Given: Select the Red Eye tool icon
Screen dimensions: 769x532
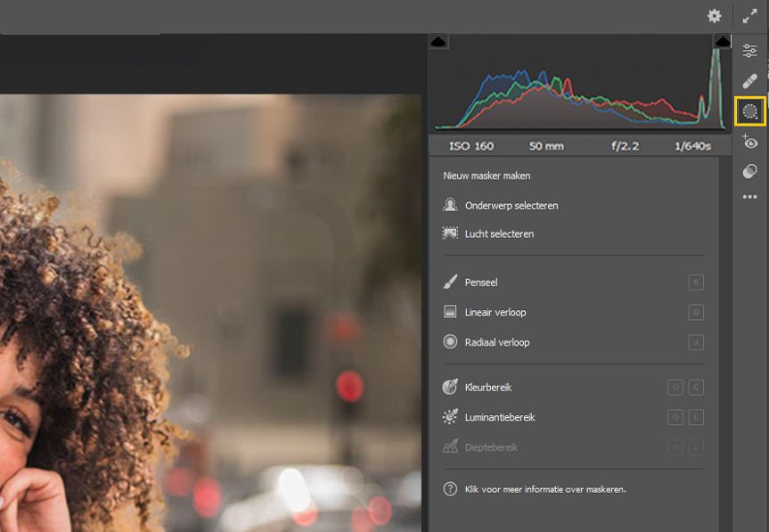Looking at the screenshot, I should [x=749, y=141].
